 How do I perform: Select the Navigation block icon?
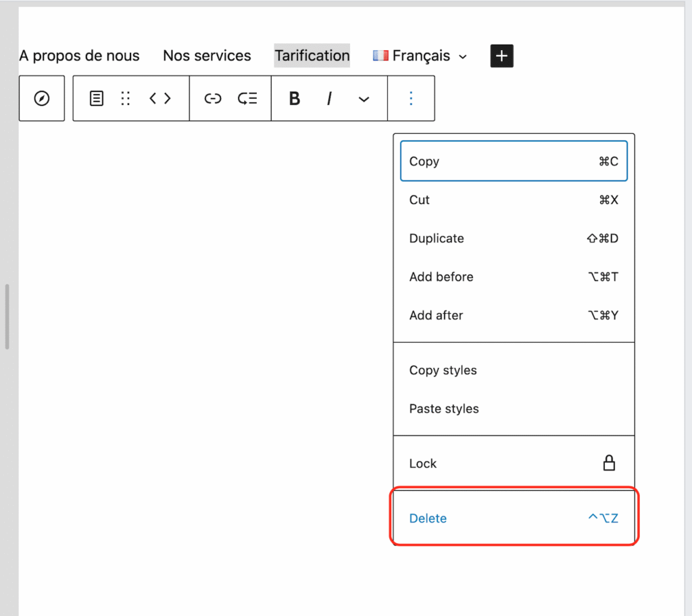[x=41, y=98]
